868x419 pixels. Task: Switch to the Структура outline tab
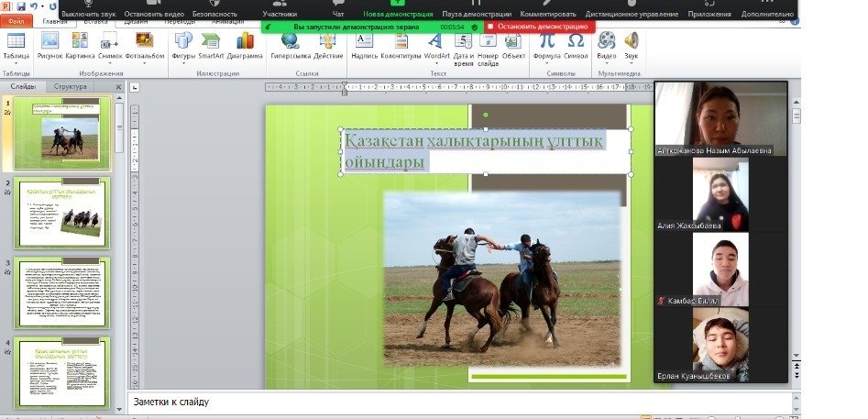pos(71,87)
